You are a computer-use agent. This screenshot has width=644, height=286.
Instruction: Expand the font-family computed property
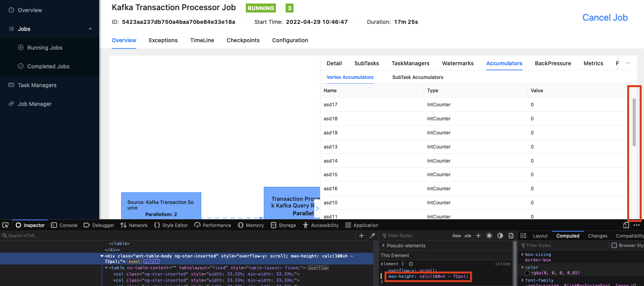(522, 280)
